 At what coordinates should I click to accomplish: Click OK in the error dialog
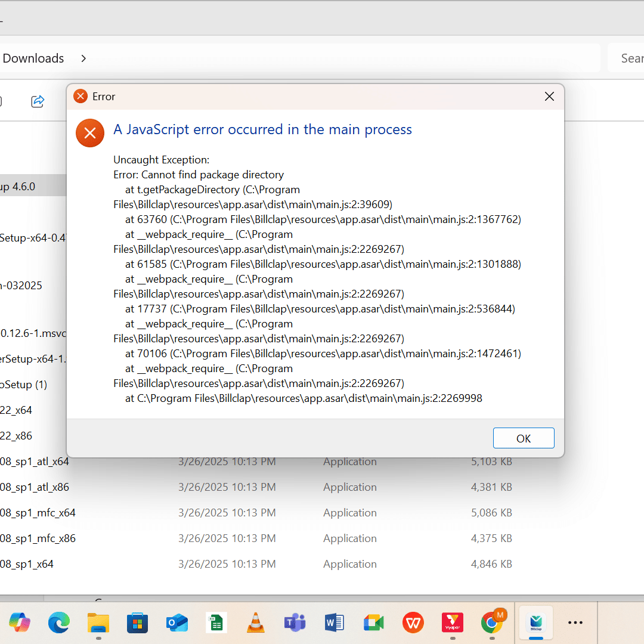(524, 438)
